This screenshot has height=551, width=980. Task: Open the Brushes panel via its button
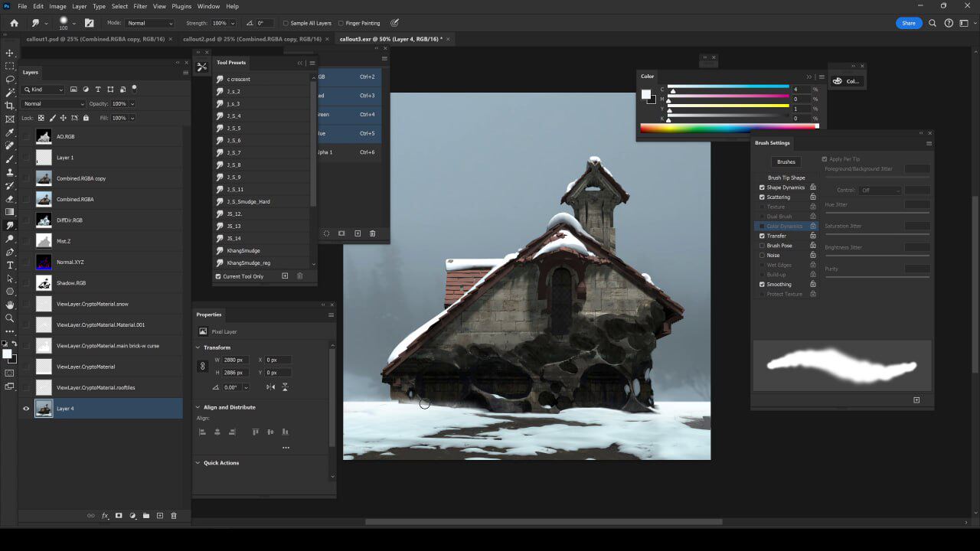pos(786,161)
